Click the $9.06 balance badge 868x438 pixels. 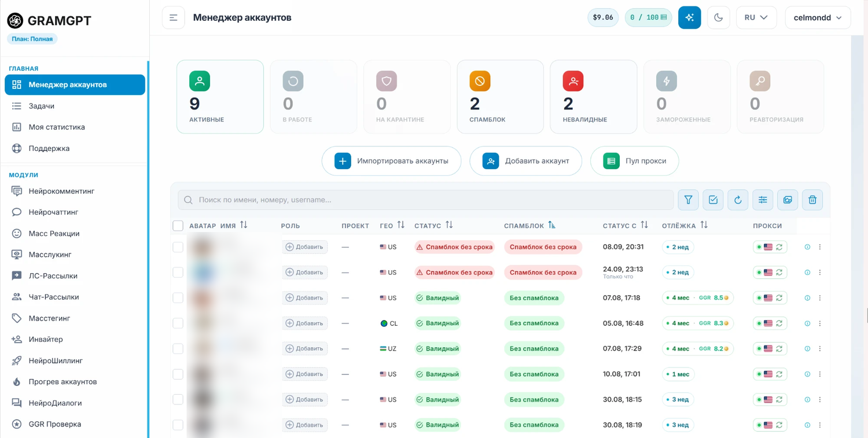603,17
